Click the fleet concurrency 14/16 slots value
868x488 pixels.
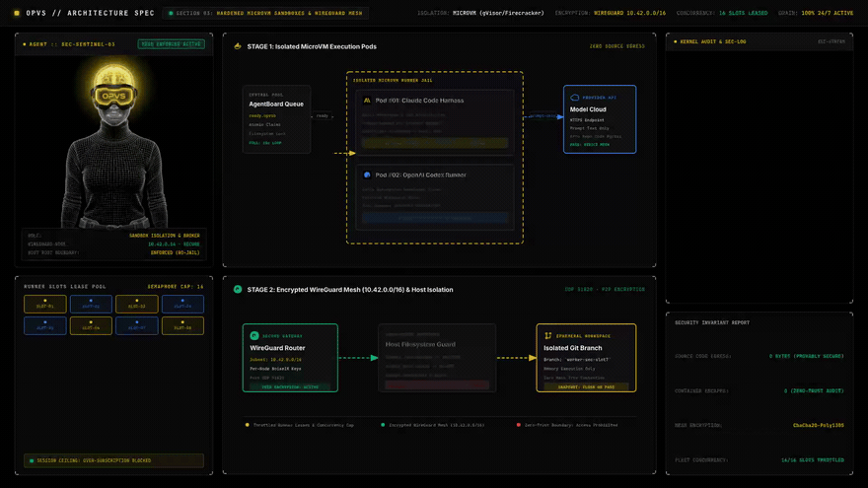coord(813,460)
